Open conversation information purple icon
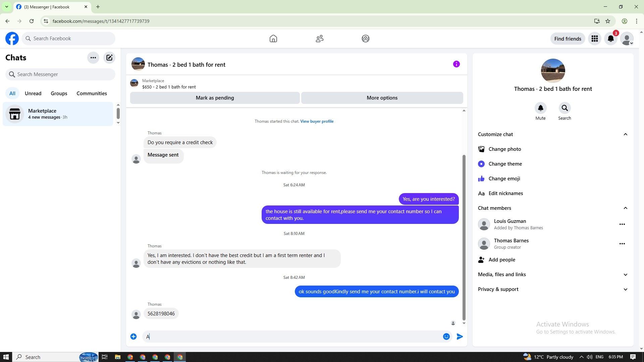Viewport: 644px width, 362px height. 457,64
